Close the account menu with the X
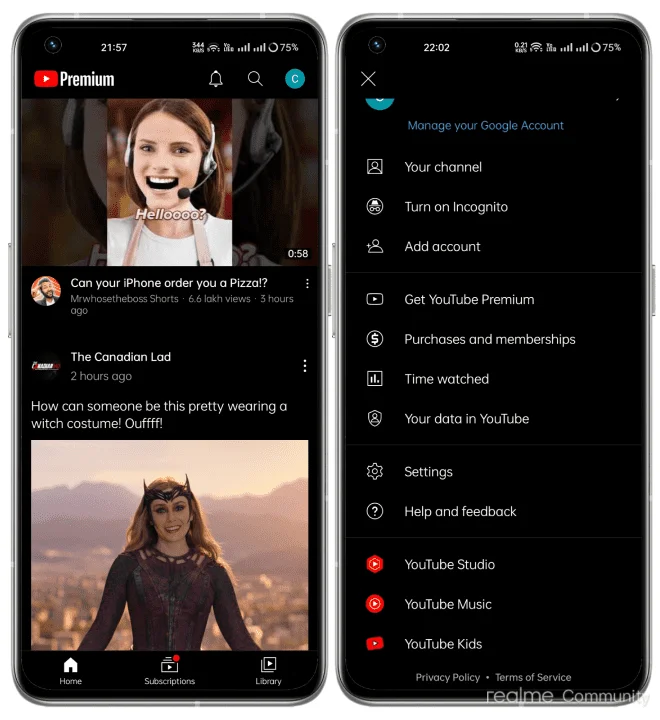Screen dimensions: 660x720 point(368,79)
